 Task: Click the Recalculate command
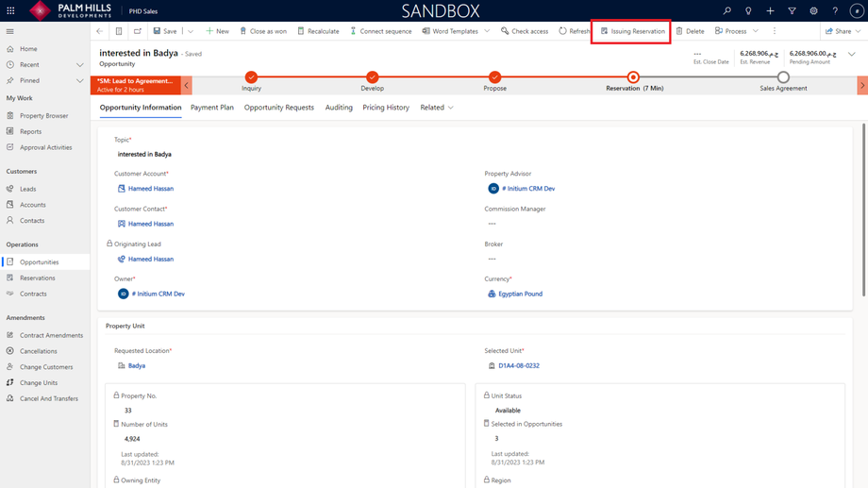pyautogui.click(x=318, y=31)
